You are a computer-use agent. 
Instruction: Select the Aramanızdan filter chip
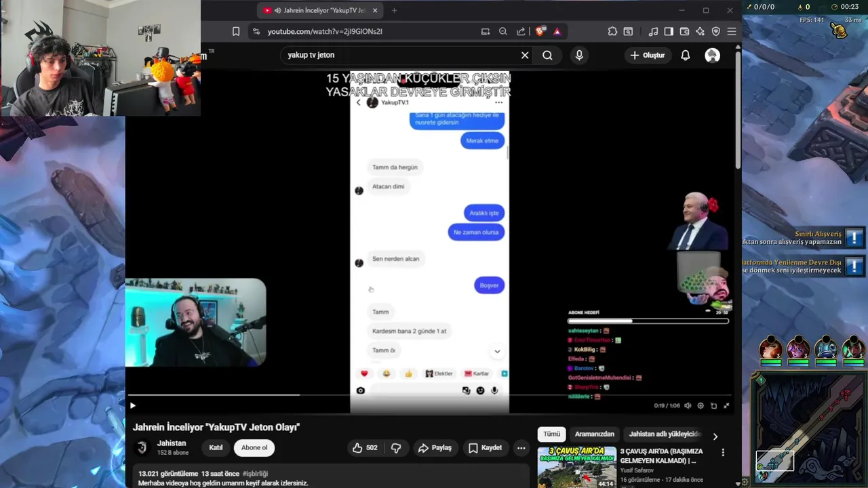(x=595, y=434)
